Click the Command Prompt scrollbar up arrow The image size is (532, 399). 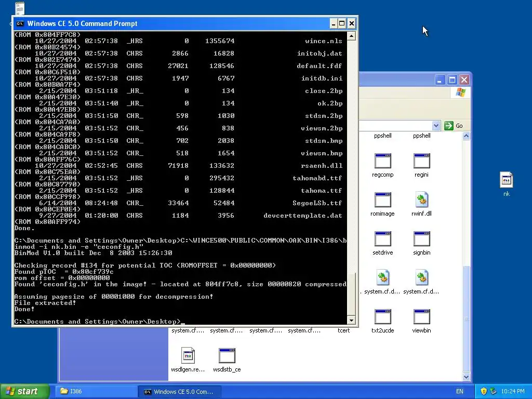pos(351,36)
